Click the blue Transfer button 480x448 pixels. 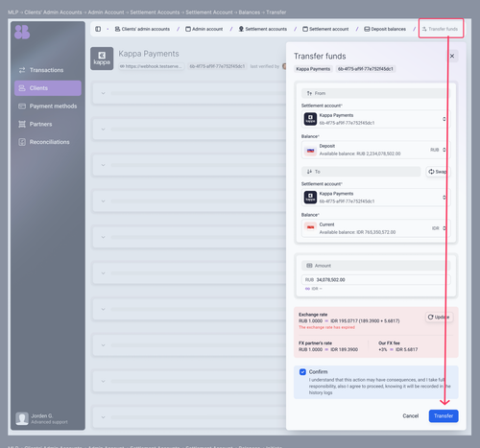pyautogui.click(x=444, y=415)
